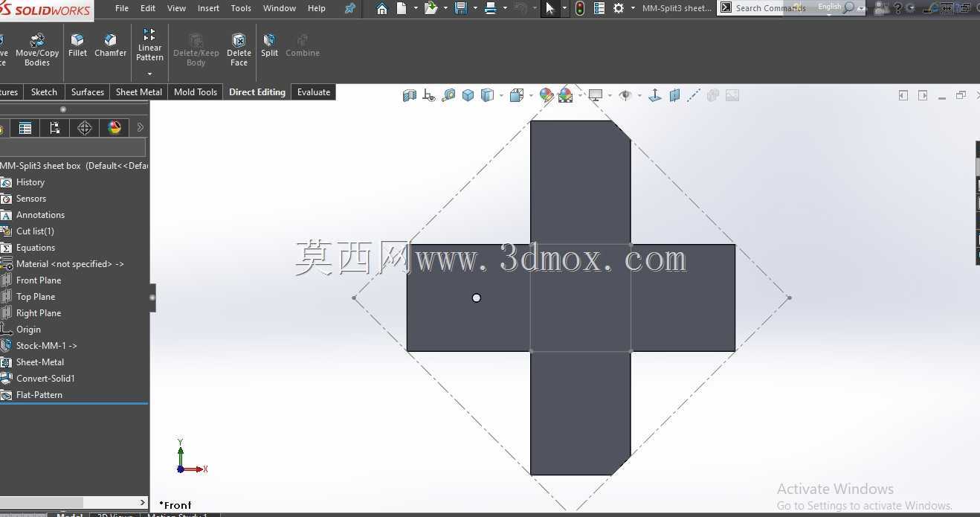980x517 pixels.
Task: Open View Orientation cube icon
Action: (x=517, y=95)
